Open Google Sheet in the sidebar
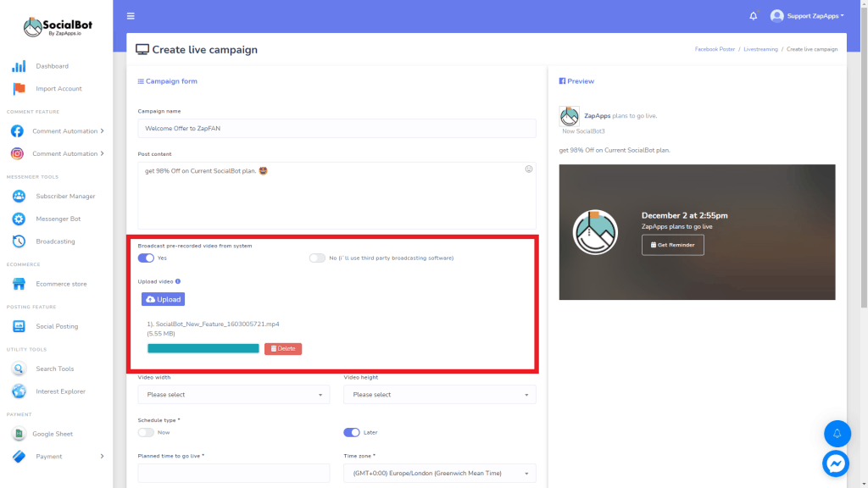The image size is (868, 488). 53,434
